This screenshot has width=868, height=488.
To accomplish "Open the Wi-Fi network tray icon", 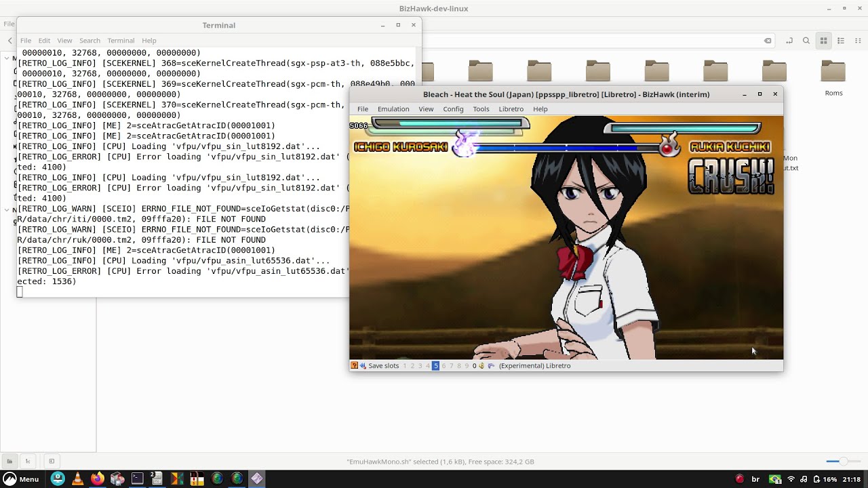I will click(x=791, y=479).
